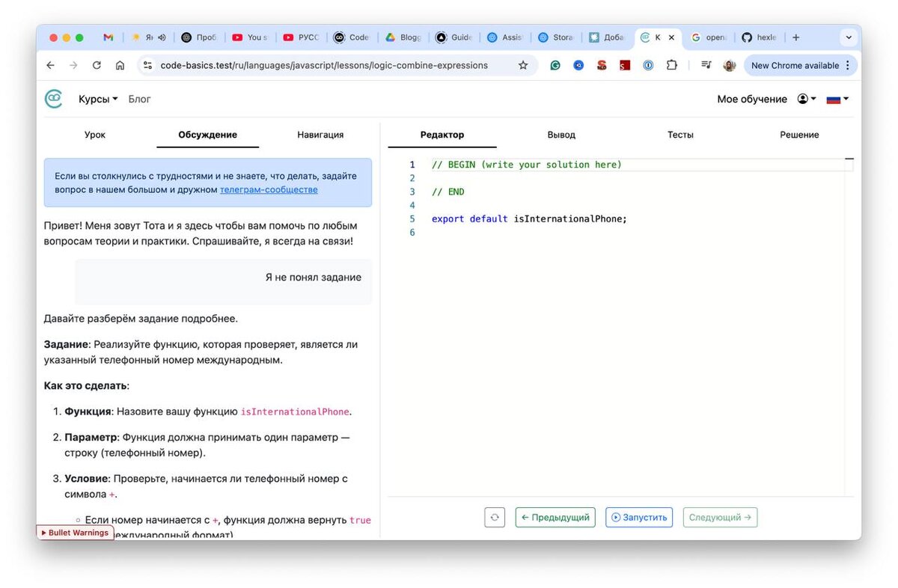
Task: Go to the browser home page
Action: tap(120, 65)
